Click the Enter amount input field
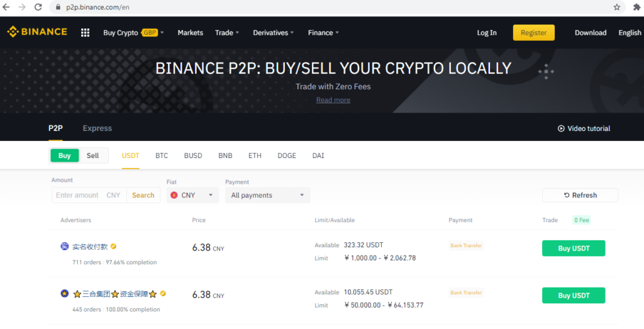This screenshot has height=329, width=644. tap(89, 195)
